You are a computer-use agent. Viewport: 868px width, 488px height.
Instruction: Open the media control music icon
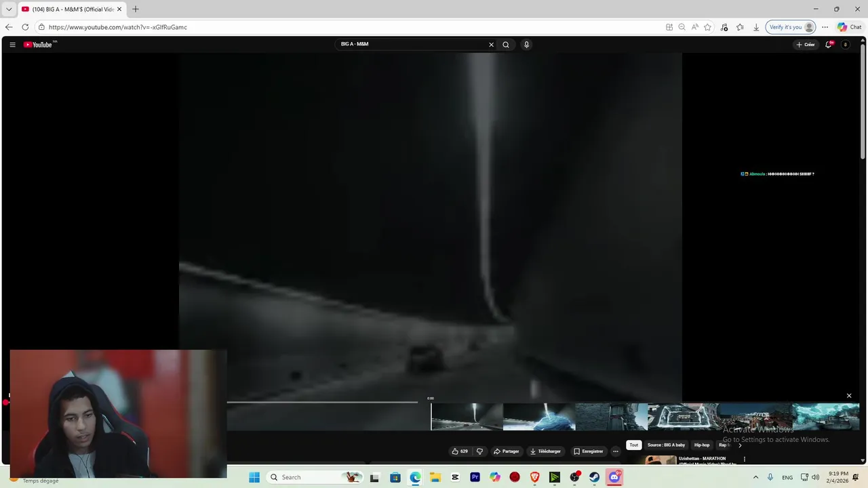coord(724,27)
